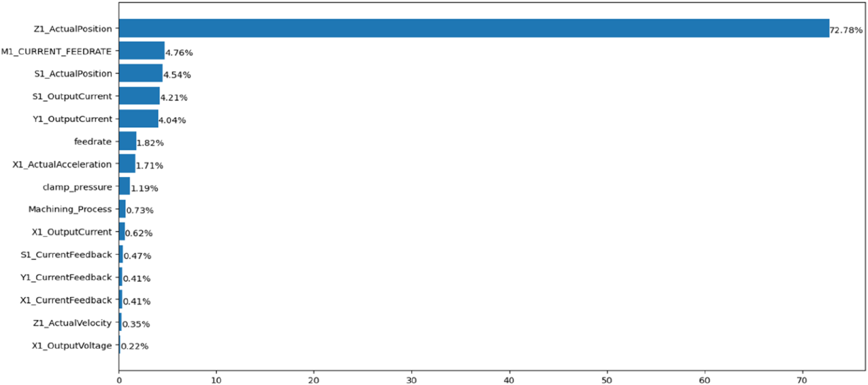This screenshot has width=868, height=385.
Task: Click the 70 tick on x-axis
Action: point(802,380)
